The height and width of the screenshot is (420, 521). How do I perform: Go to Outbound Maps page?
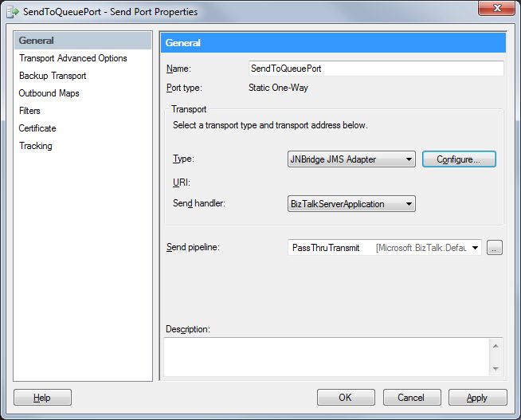[49, 93]
